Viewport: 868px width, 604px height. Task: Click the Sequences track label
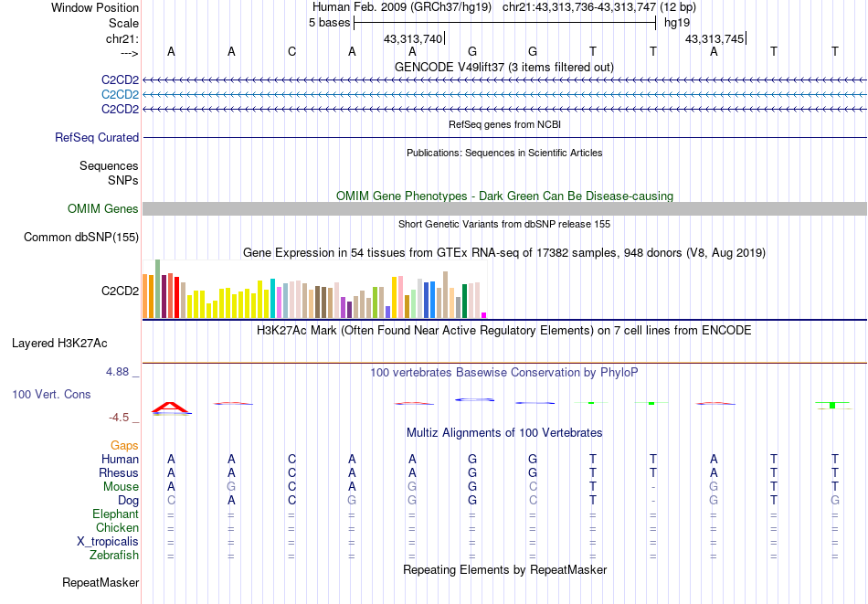point(109,165)
